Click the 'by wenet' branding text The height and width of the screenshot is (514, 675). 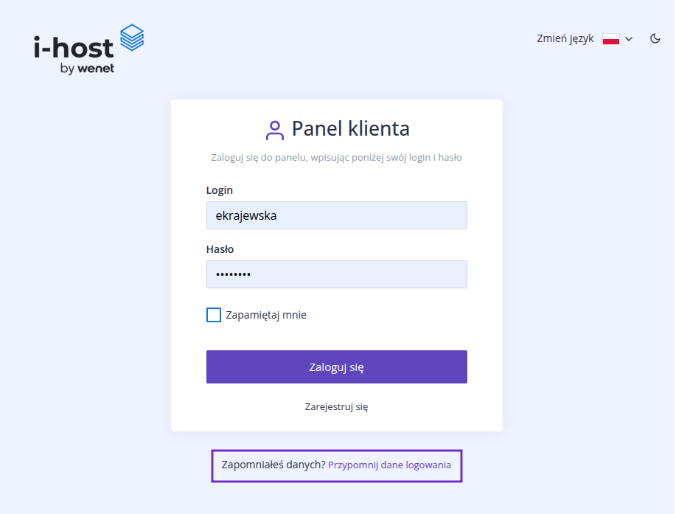pyautogui.click(x=87, y=69)
